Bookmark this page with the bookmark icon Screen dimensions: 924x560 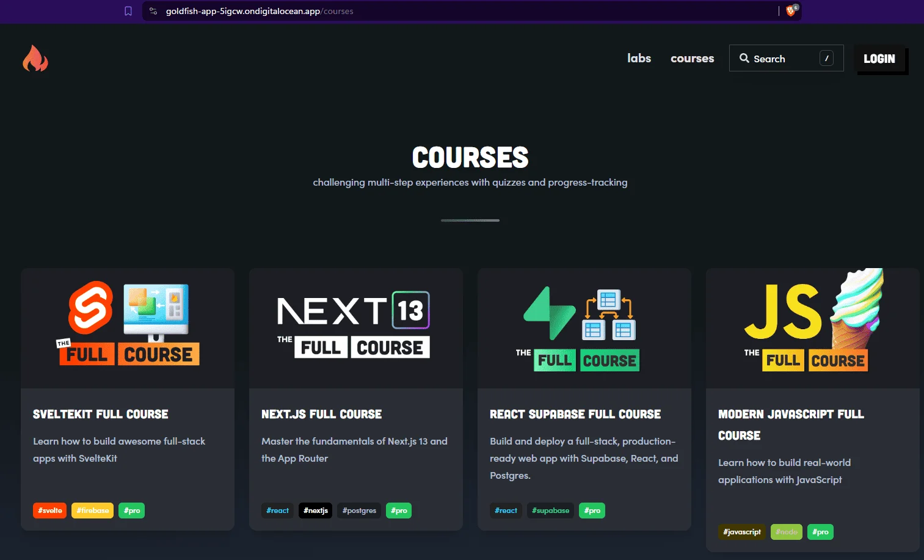(128, 11)
